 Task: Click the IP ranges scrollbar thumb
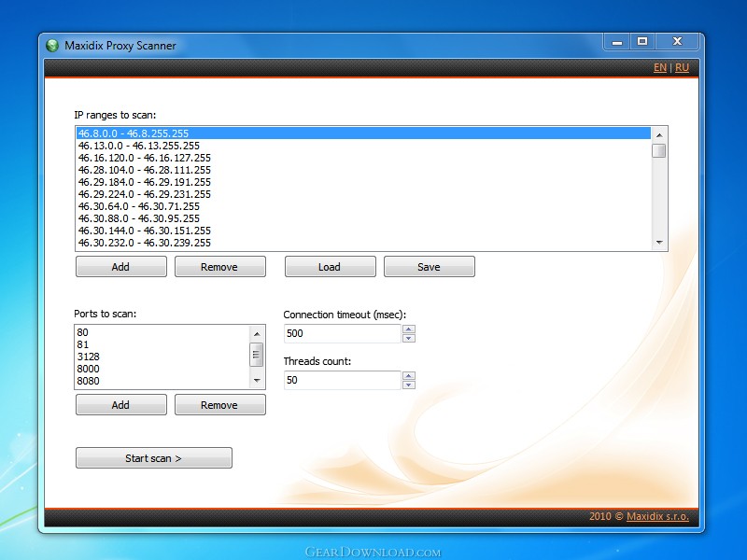(x=659, y=150)
